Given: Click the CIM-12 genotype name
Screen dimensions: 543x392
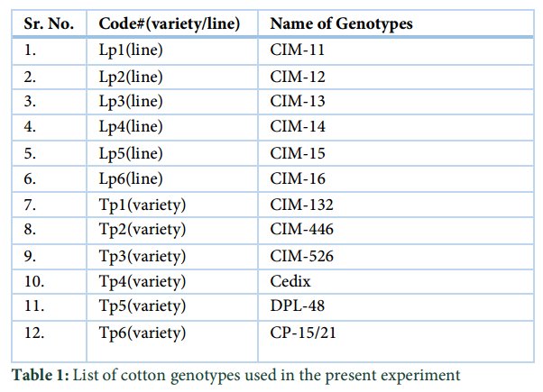Looking at the screenshot, I should [298, 77].
